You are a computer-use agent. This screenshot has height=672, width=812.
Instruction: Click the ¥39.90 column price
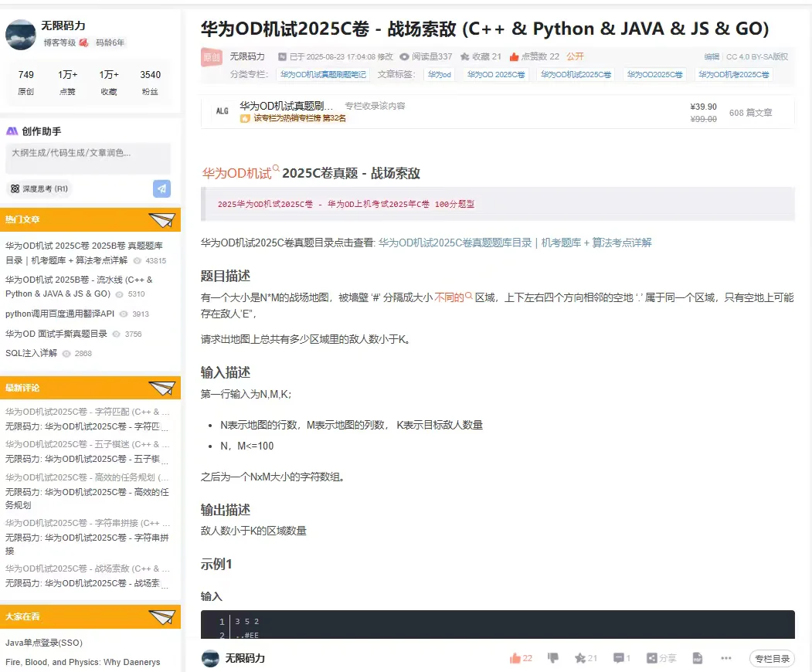(703, 107)
